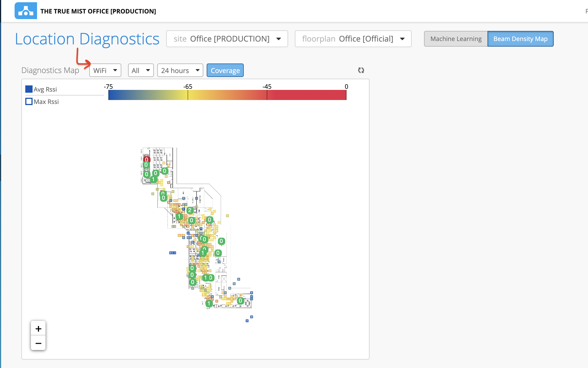Toggle the Coverage button

click(x=225, y=70)
